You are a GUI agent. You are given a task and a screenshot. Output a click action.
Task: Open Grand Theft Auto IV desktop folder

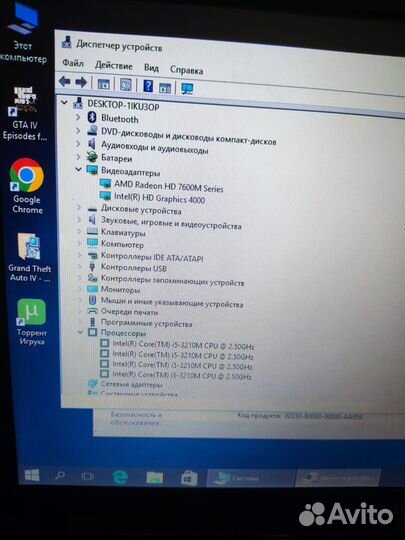[x=30, y=258]
